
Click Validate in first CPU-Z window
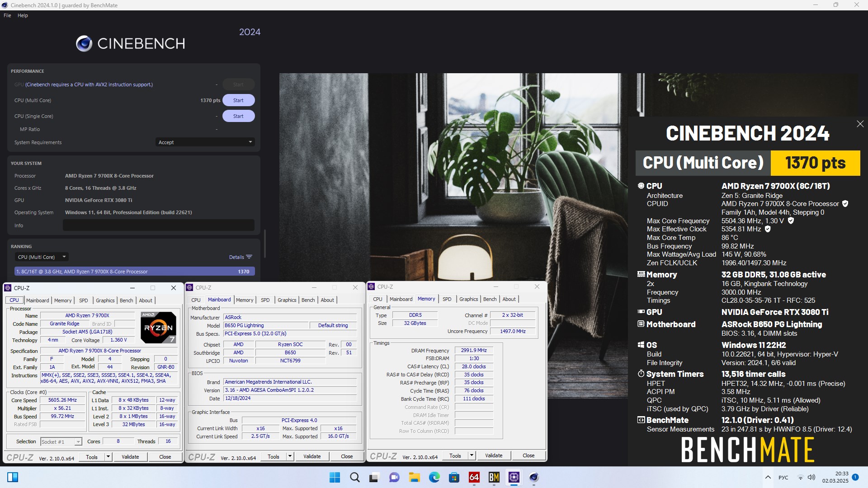(130, 457)
